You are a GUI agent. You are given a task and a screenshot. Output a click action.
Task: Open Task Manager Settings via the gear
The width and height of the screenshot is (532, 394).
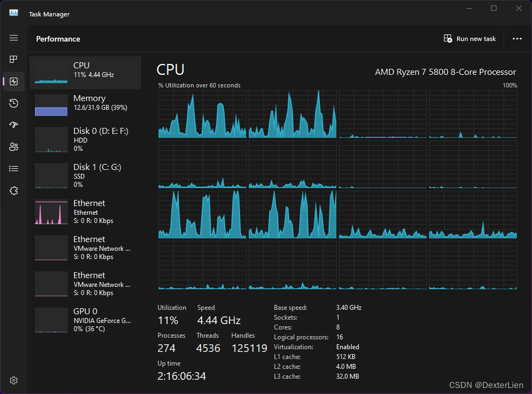coord(14,380)
